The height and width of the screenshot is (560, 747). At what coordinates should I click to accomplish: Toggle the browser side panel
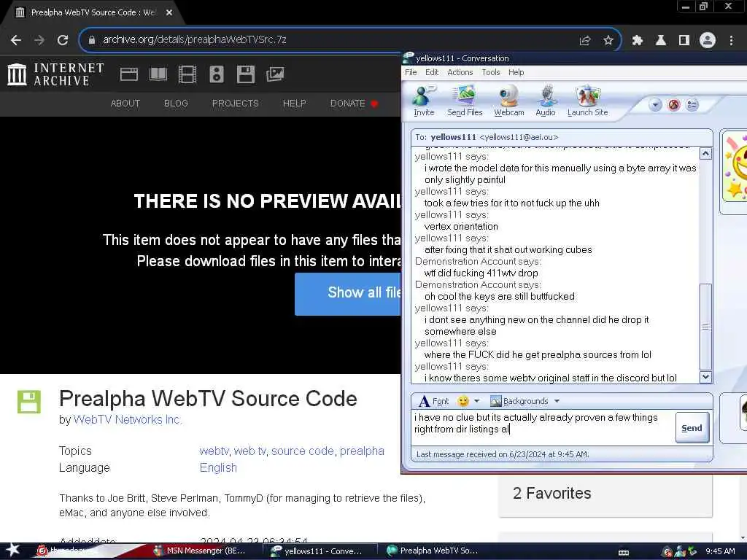tap(684, 41)
